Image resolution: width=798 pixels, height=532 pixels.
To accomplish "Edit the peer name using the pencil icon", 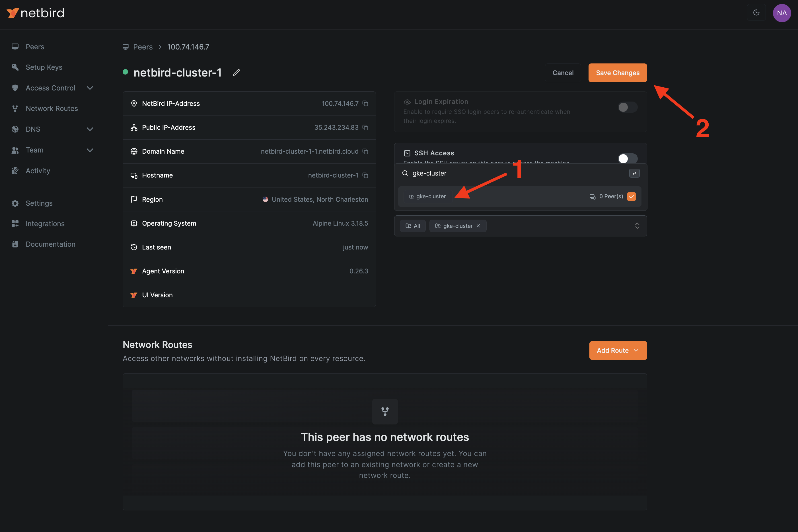I will click(236, 73).
